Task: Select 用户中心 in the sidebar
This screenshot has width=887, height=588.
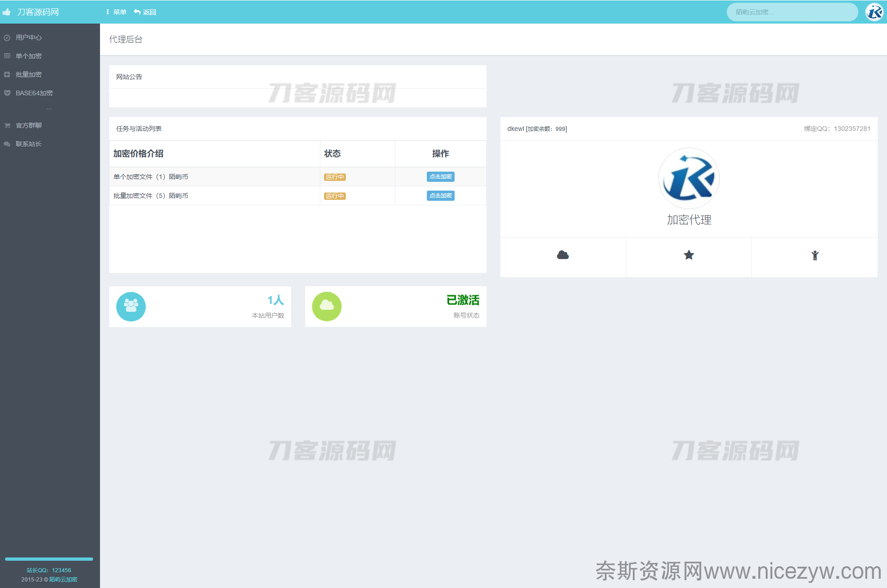Action: tap(50, 37)
